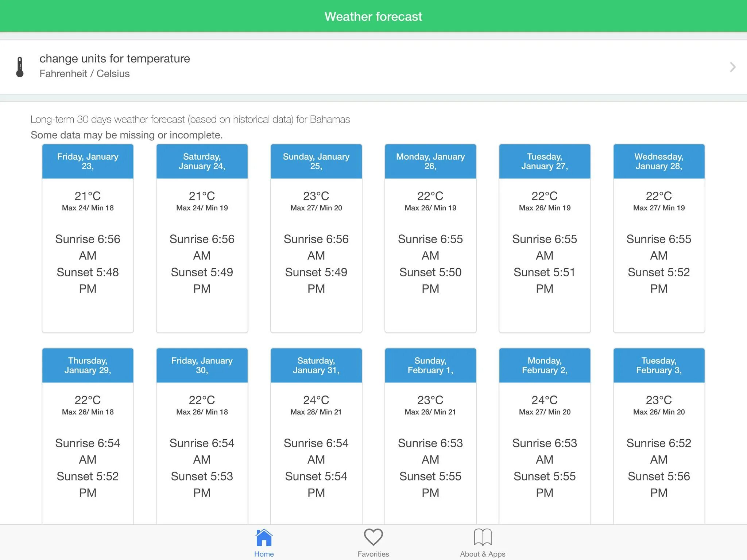Tap 23°C on the Sunday, January 25 card
The width and height of the screenshot is (747, 560).
[316, 196]
